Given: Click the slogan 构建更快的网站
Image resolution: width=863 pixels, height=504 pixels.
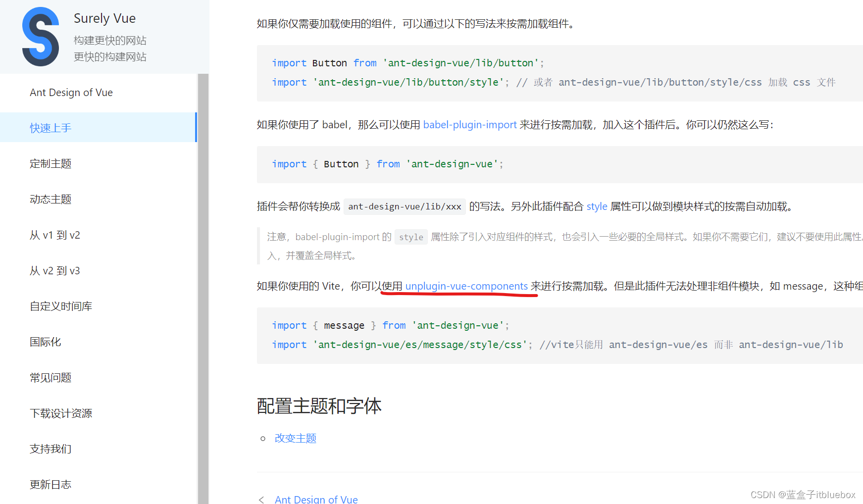Looking at the screenshot, I should 110,41.
